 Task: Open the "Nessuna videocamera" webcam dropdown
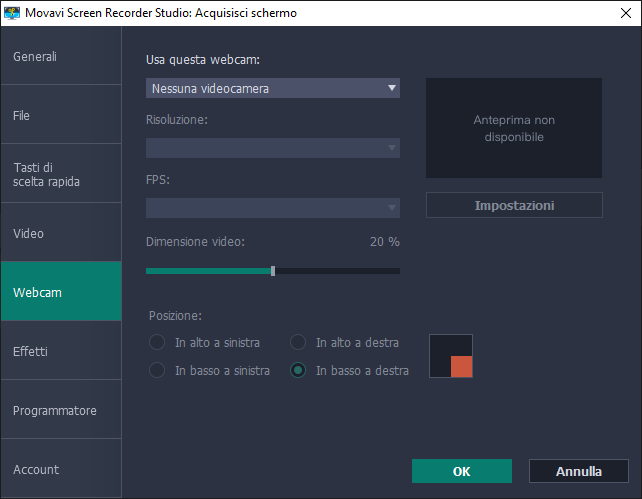[272, 89]
